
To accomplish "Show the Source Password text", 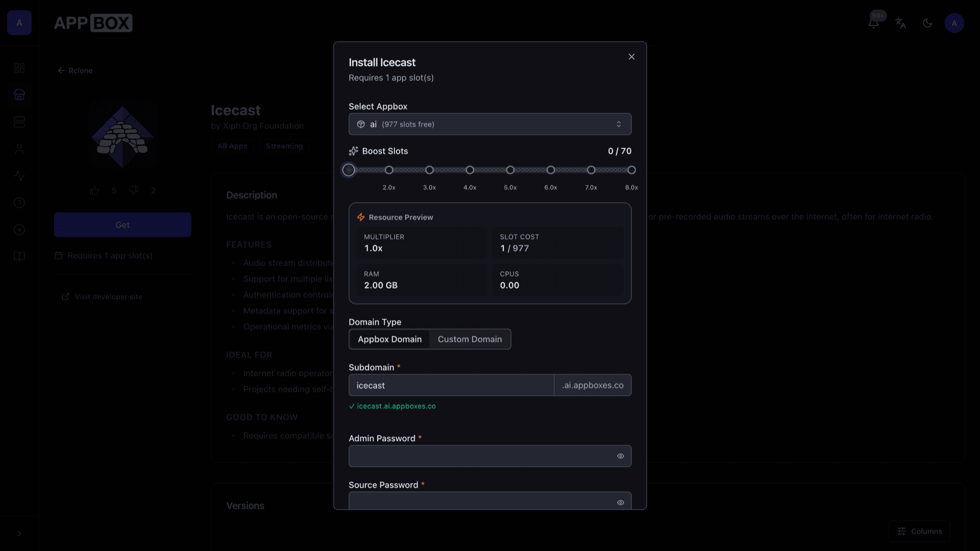I will 620,502.
